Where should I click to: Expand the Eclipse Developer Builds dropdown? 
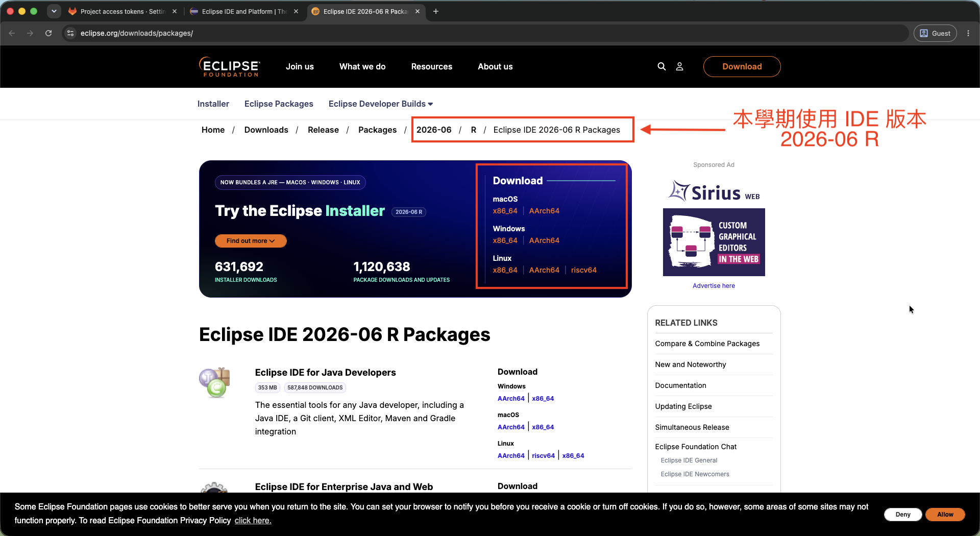click(381, 104)
